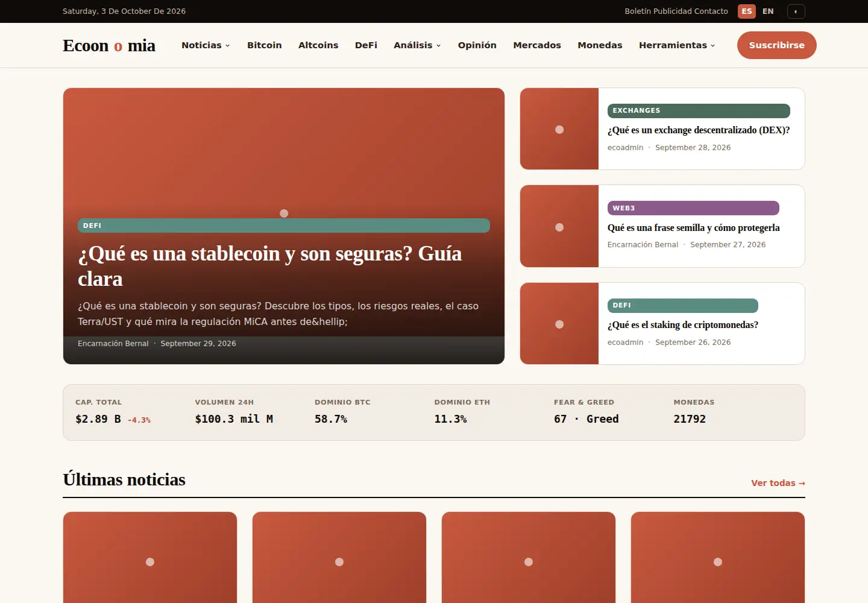Screen dimensions: 868x603
Task: Open the Altcoins section
Action: (318, 45)
